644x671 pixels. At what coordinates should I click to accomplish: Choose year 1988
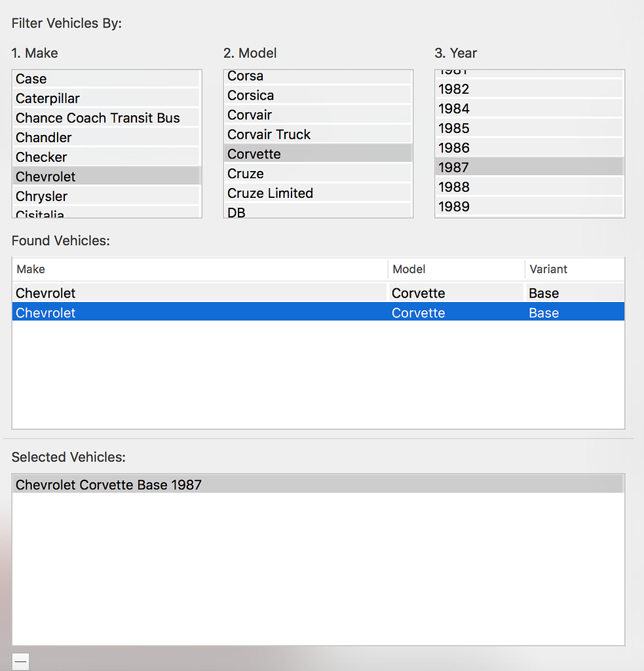pyautogui.click(x=529, y=187)
